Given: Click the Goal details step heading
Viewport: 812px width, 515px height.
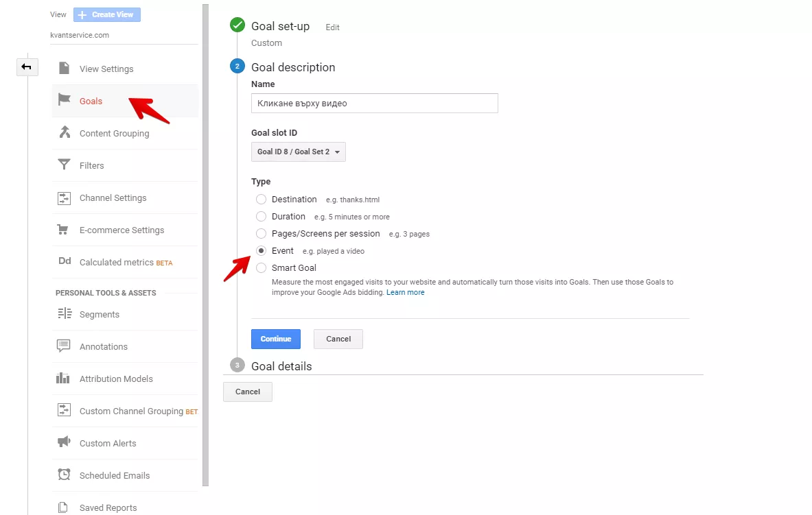Looking at the screenshot, I should coord(281,366).
